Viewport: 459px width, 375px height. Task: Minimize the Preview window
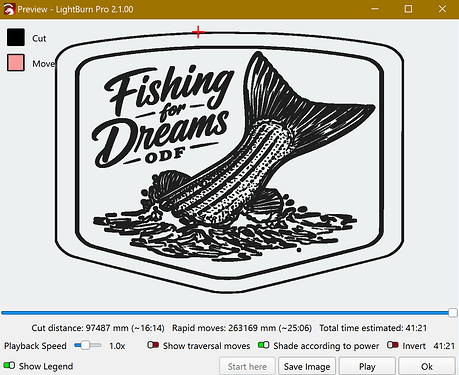click(375, 9)
